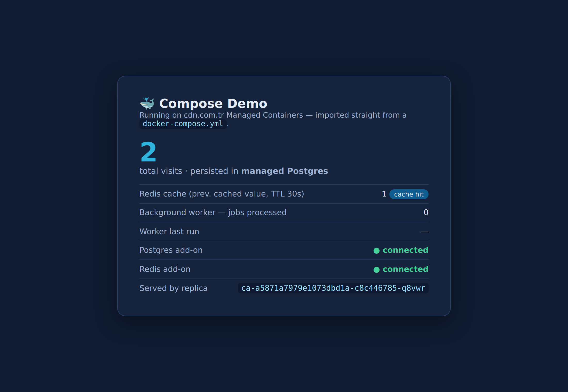Click the whale emoji icon
This screenshot has width=568, height=392.
(x=147, y=103)
